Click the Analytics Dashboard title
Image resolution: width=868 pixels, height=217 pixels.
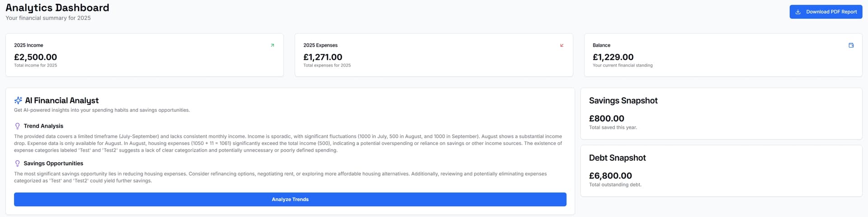(x=57, y=8)
